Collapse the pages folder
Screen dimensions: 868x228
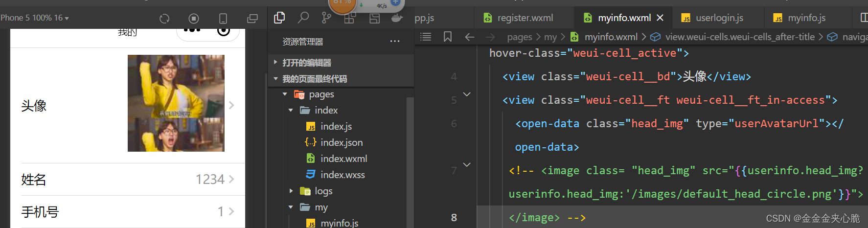(x=285, y=94)
